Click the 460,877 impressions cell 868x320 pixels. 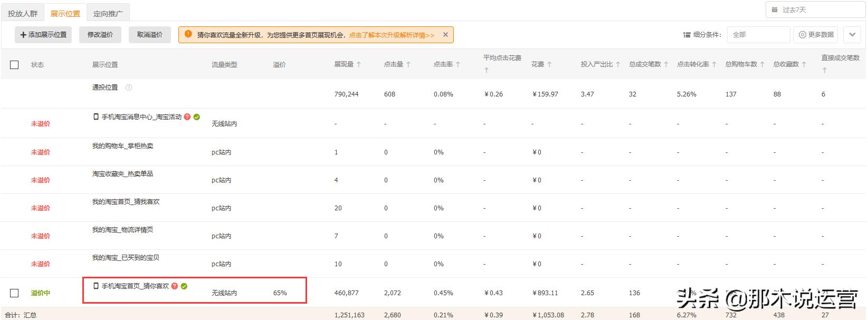pyautogui.click(x=346, y=293)
